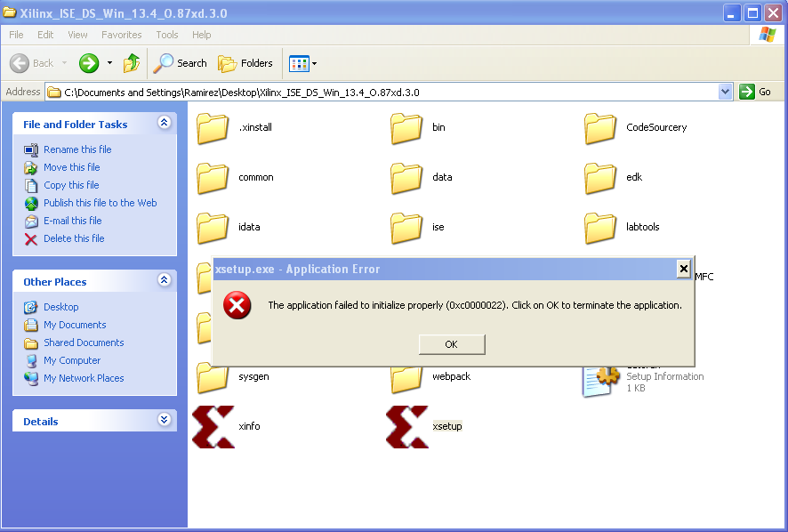Go to Desktop in Other Places

tap(60, 307)
